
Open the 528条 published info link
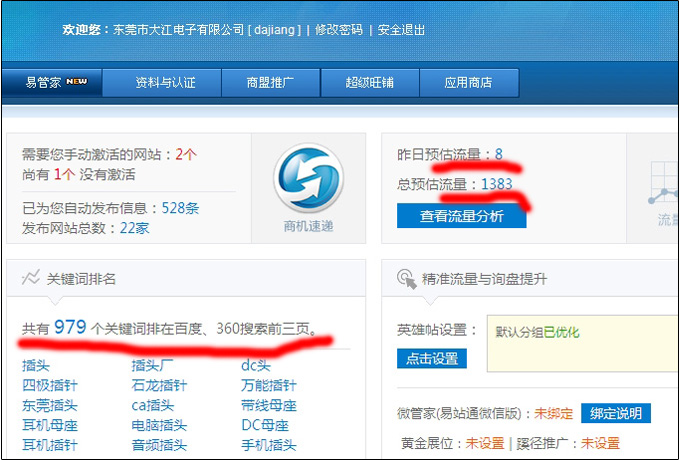[x=180, y=208]
